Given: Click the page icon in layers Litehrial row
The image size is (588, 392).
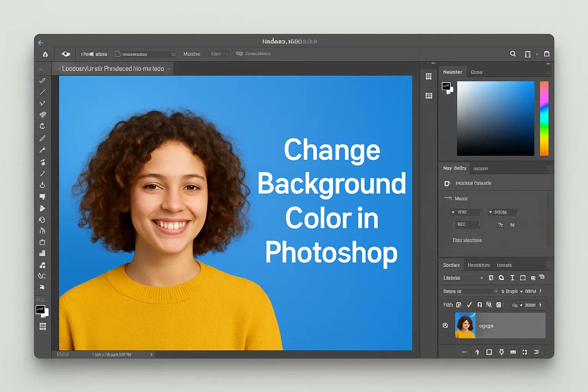Looking at the screenshot, I should [x=490, y=278].
